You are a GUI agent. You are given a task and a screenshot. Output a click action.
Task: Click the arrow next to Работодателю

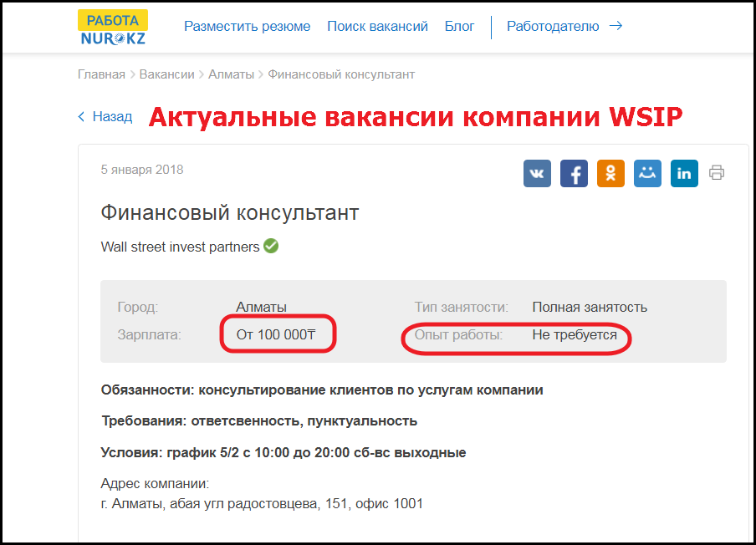(x=616, y=26)
